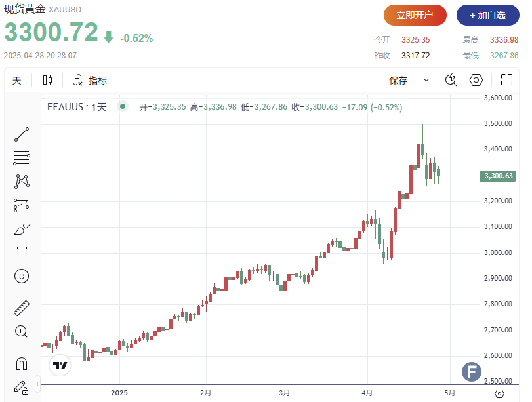This screenshot has width=532, height=402.
Task: Select the ruler measure tool
Action: (x=22, y=308)
